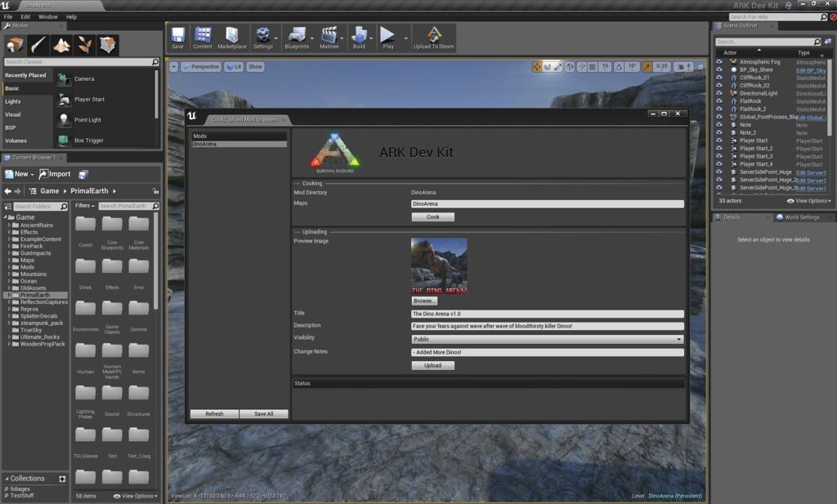The image size is (837, 504).
Task: Click the Matinee clapperboard icon
Action: tap(329, 38)
